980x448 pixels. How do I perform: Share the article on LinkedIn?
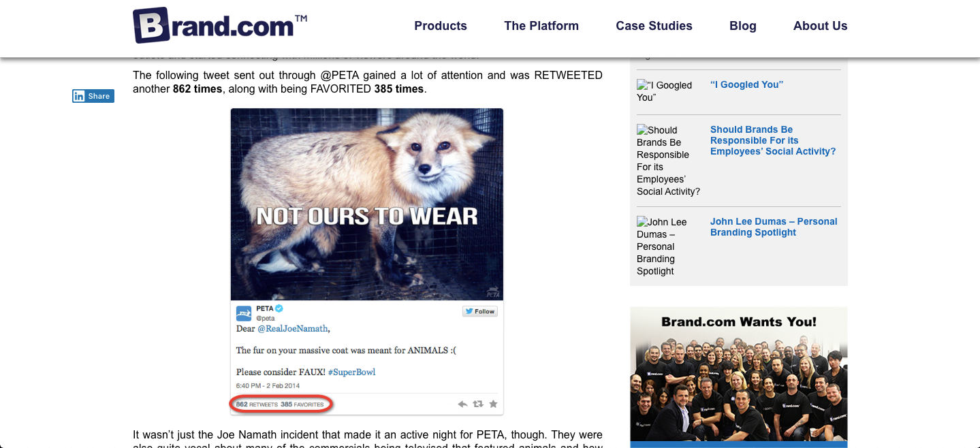[x=93, y=96]
